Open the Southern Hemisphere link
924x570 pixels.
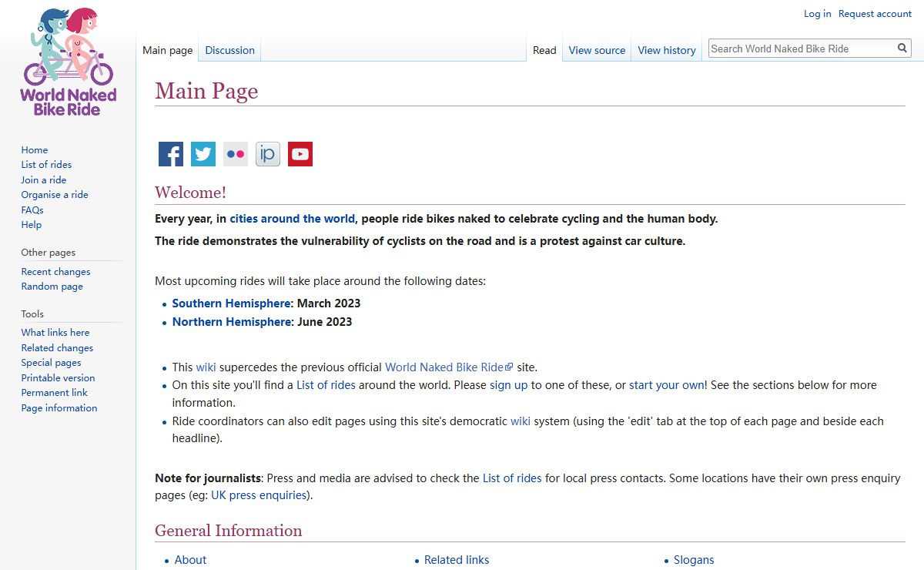[x=232, y=303]
